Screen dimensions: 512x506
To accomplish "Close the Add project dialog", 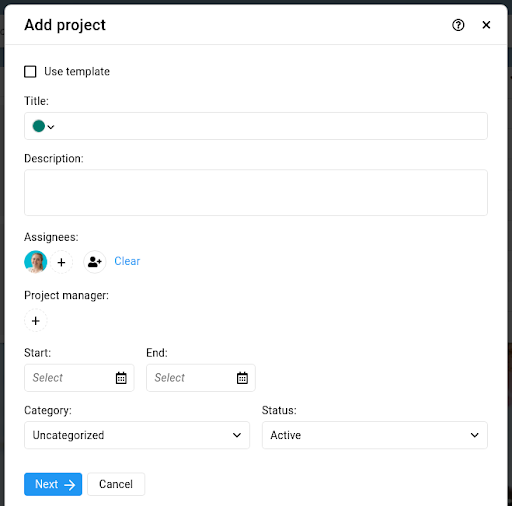I will pos(486,25).
